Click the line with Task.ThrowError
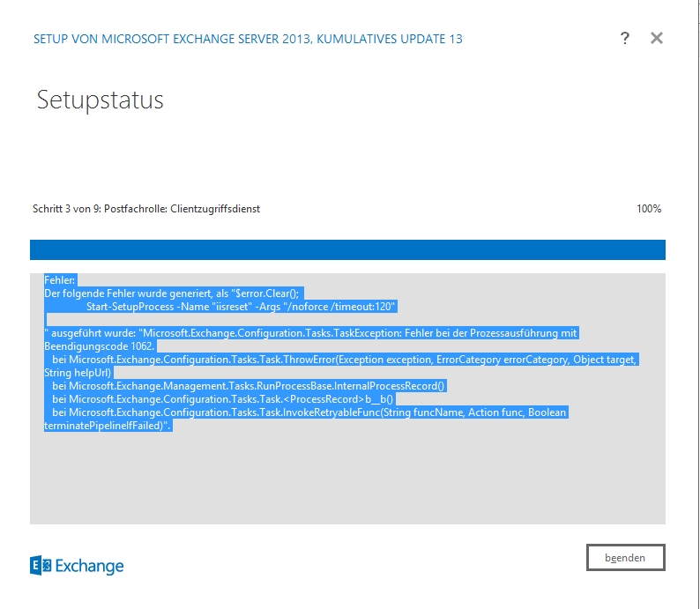 (x=344, y=360)
